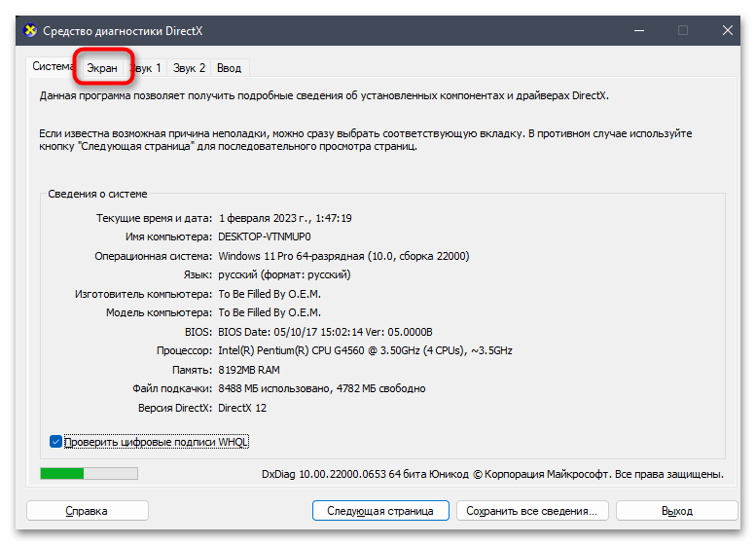
Task: Close the DirectX diagnostic window
Action: (x=727, y=30)
